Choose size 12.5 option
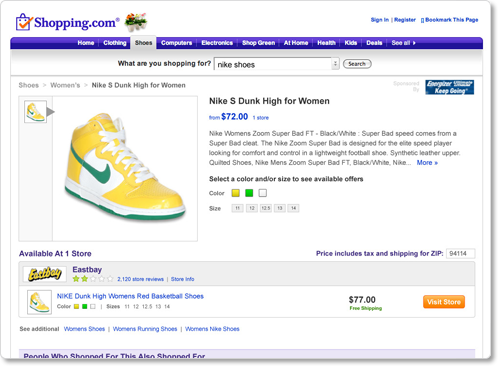498x367 pixels. point(266,208)
